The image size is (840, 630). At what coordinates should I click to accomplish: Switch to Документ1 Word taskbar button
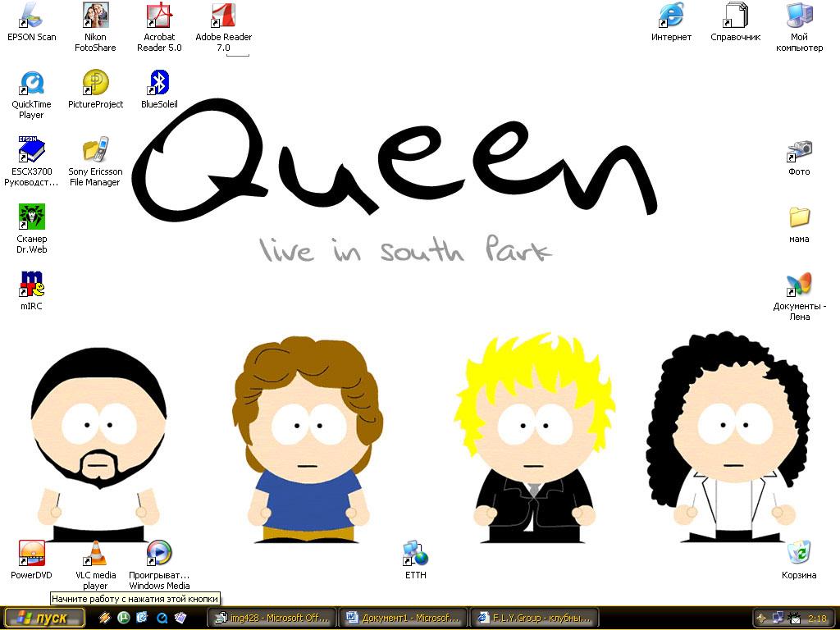pos(404,618)
